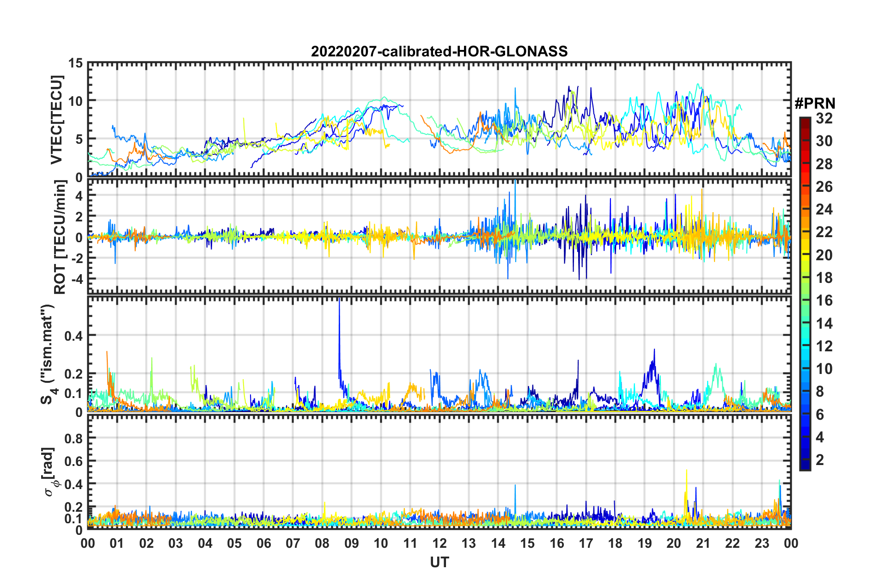Click the 0.4 tick label on the S4 axis
This screenshot has height=588, width=879.
(73, 336)
